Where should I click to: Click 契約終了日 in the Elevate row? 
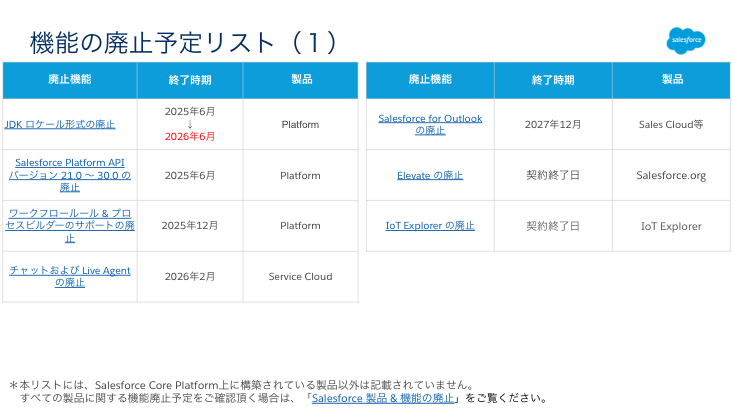point(553,175)
